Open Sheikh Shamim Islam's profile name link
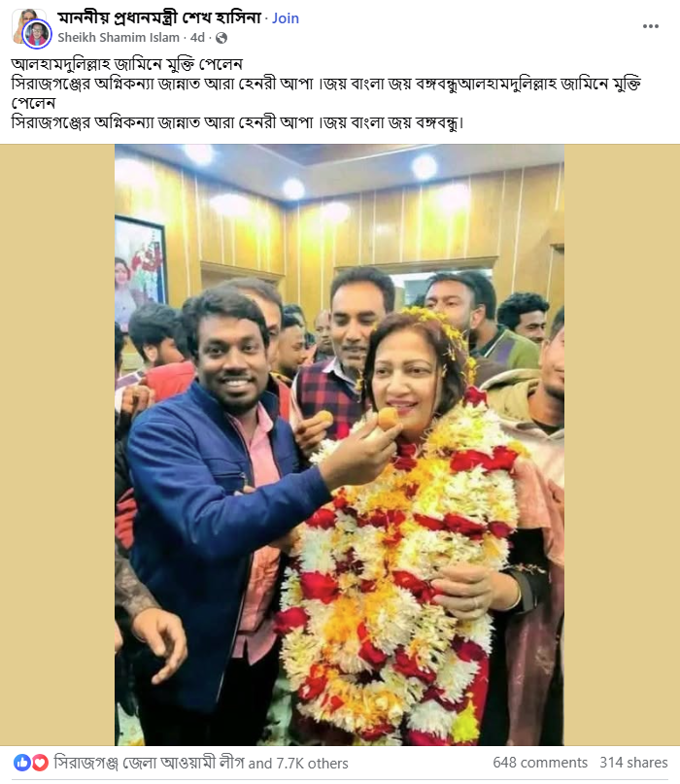680x784 pixels. (119, 38)
